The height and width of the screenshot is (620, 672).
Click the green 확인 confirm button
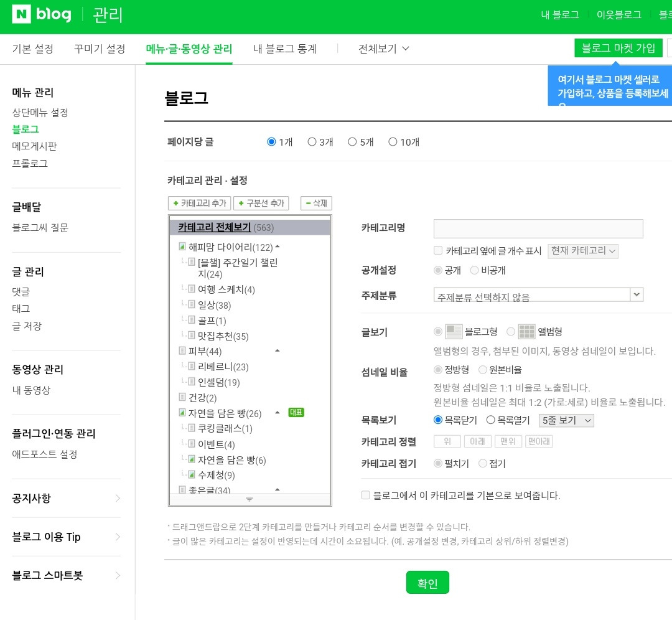[427, 582]
